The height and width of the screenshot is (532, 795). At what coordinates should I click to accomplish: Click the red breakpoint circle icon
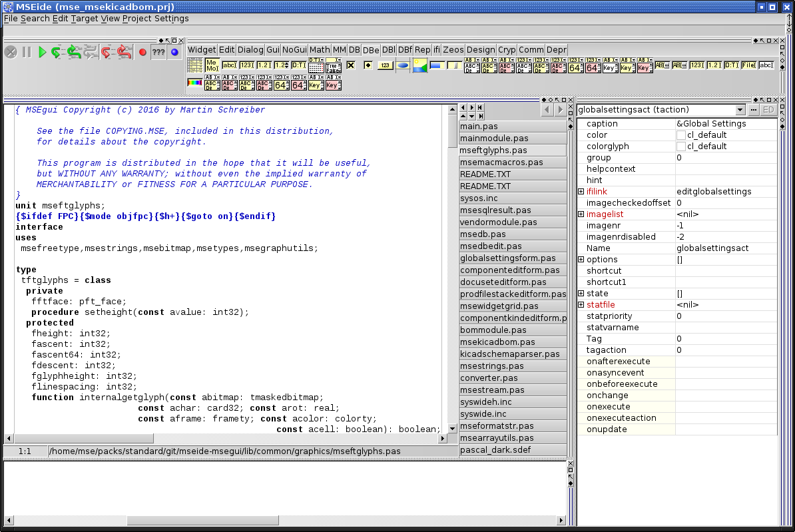tap(142, 52)
